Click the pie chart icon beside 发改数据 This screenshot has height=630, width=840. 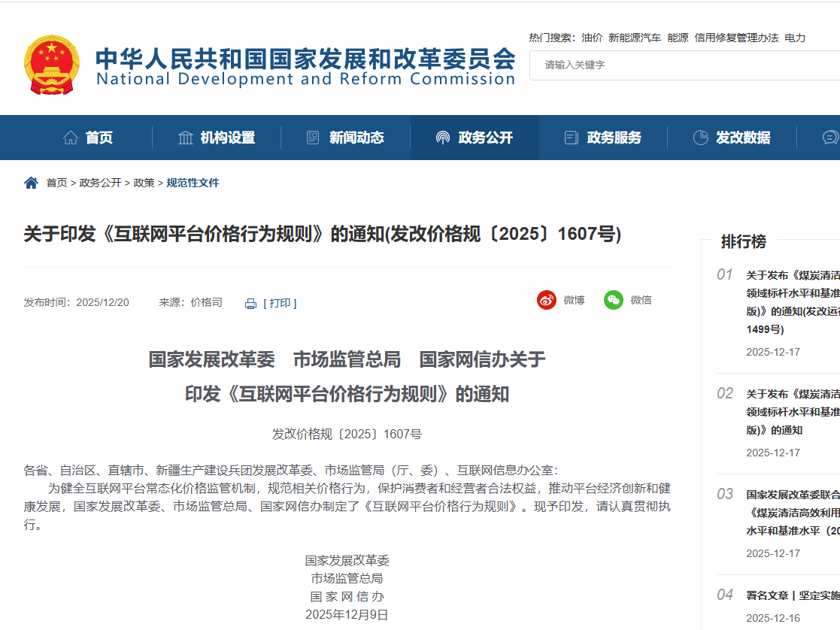tap(700, 138)
